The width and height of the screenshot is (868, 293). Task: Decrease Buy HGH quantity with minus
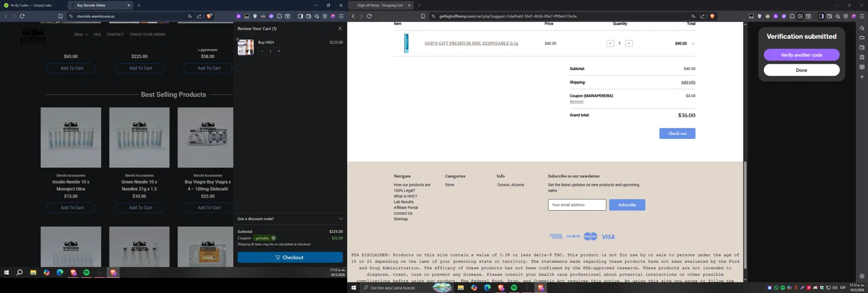[262, 51]
